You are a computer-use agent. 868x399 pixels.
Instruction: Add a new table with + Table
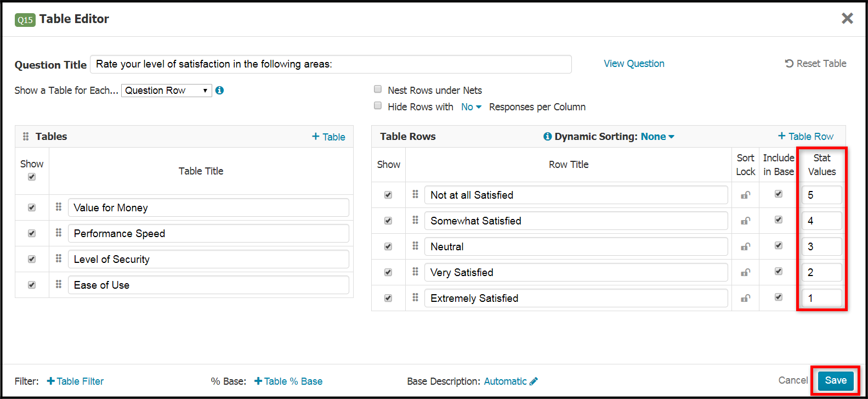coord(328,137)
